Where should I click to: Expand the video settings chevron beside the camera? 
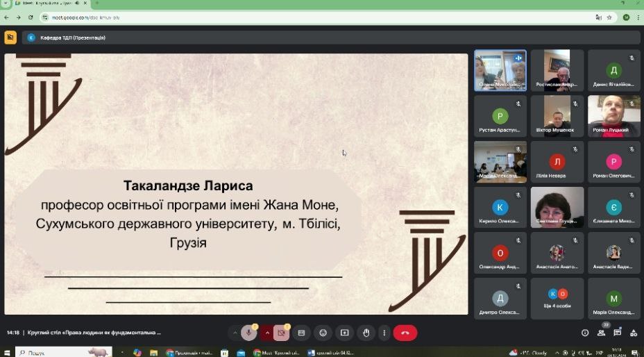267,333
